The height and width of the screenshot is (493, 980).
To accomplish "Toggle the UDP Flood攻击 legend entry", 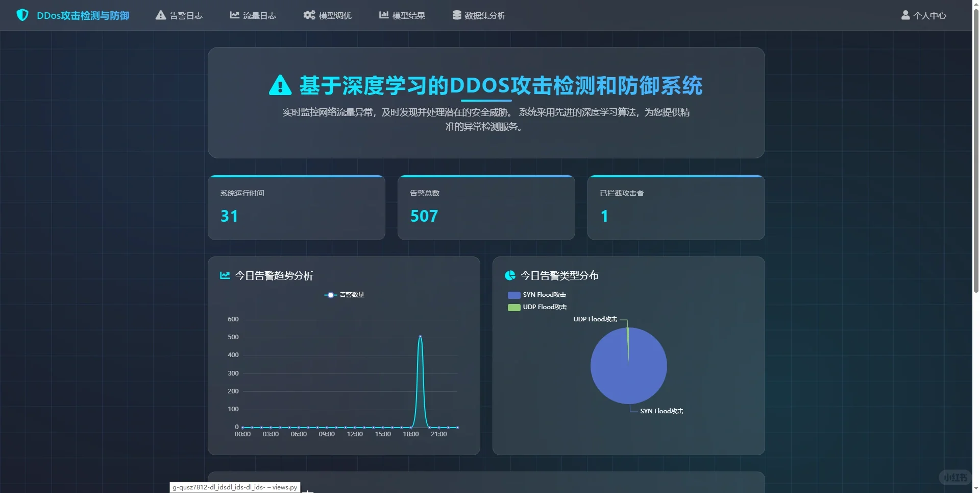I will click(x=537, y=307).
